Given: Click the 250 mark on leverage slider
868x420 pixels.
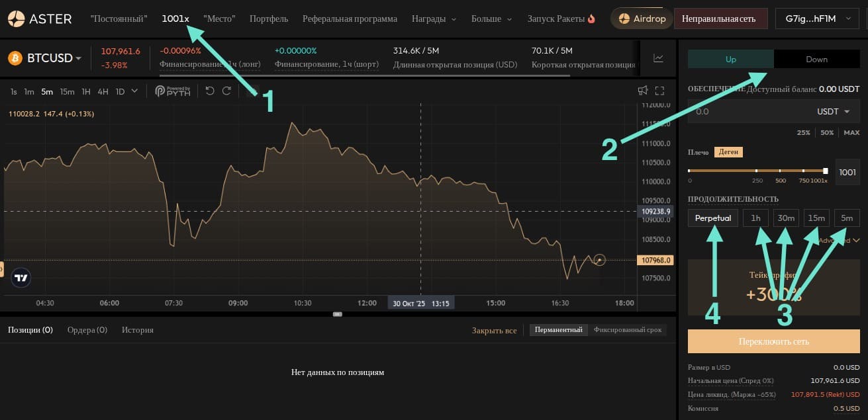Looking at the screenshot, I should [757, 180].
